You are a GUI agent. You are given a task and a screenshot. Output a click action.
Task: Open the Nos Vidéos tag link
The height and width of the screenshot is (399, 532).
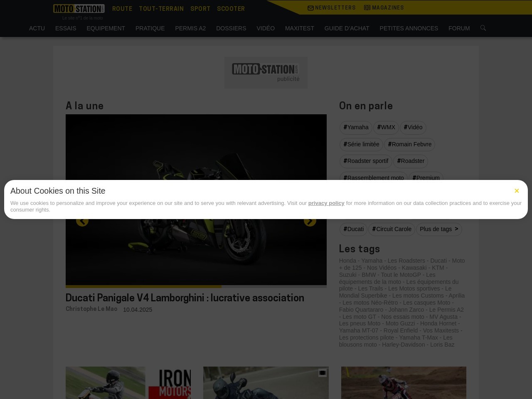(382, 268)
